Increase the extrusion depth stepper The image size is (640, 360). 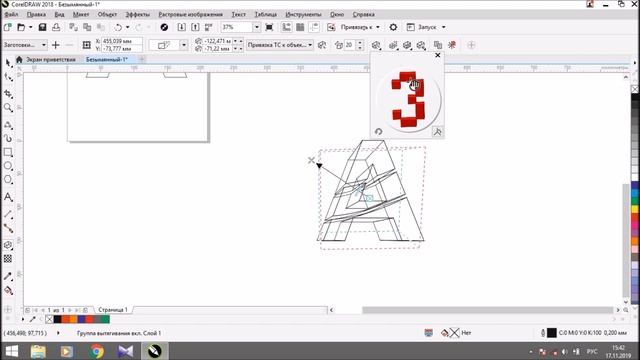click(x=360, y=42)
